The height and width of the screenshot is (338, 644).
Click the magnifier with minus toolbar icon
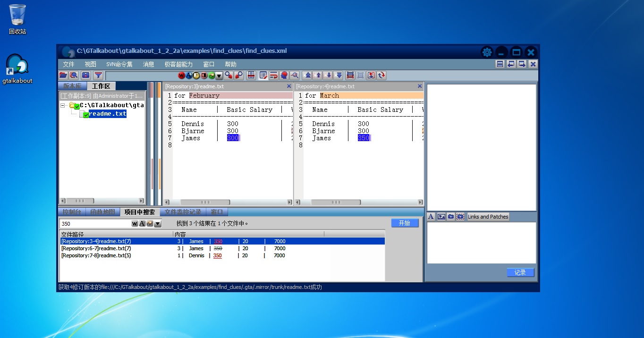[295, 75]
